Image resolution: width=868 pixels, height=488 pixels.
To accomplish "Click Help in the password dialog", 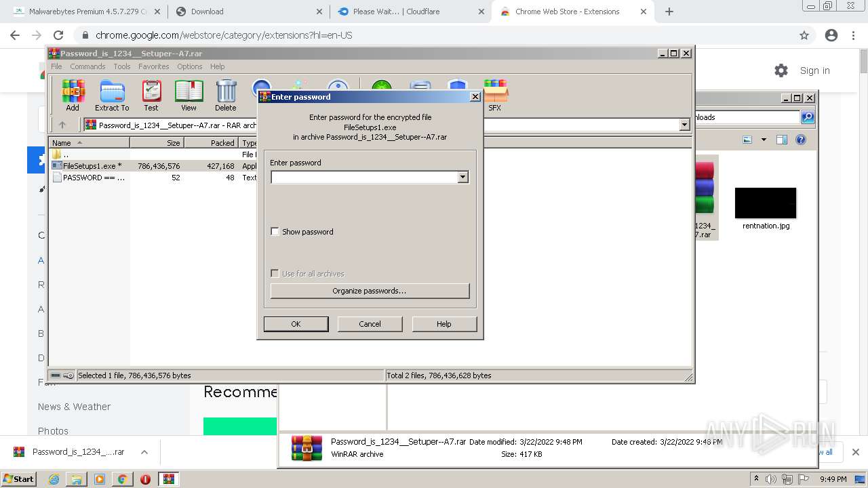I will (x=444, y=324).
